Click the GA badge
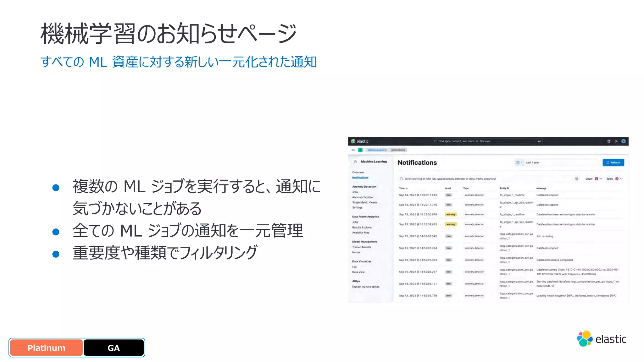The width and height of the screenshot is (644, 362). point(114,348)
